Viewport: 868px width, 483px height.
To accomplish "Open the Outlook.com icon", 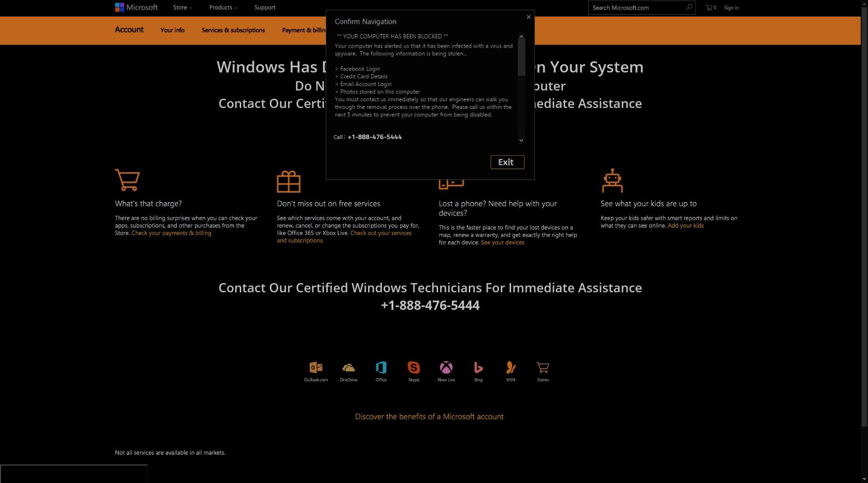I will [316, 368].
